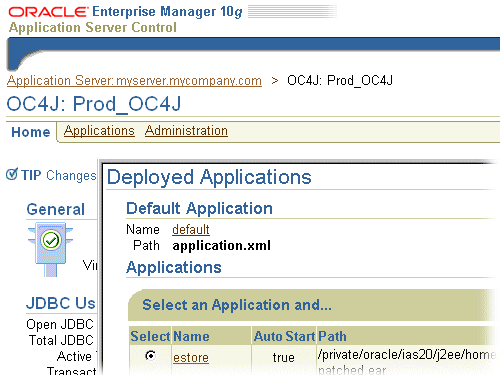
Task: Click the Auto Start column header
Action: pyautogui.click(x=284, y=336)
